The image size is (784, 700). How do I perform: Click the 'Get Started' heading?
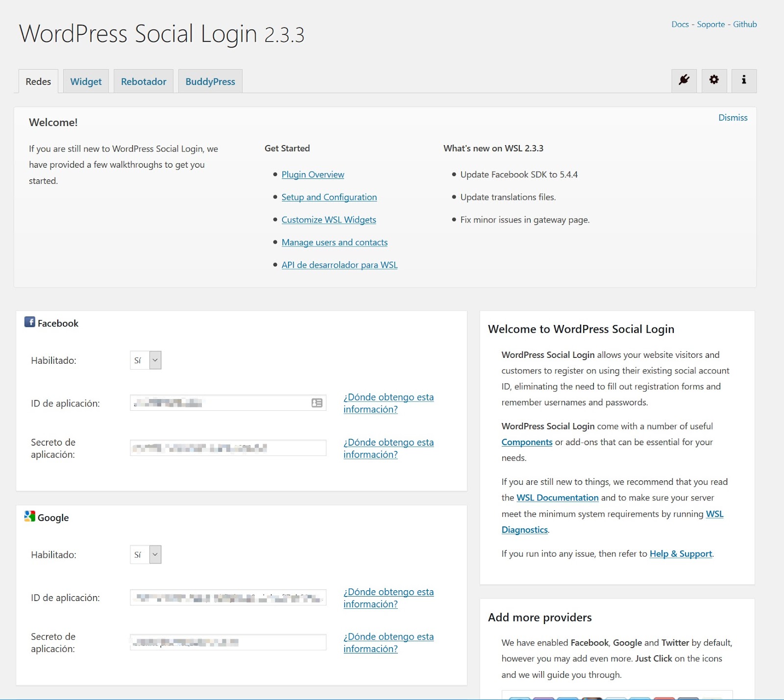pyautogui.click(x=287, y=148)
